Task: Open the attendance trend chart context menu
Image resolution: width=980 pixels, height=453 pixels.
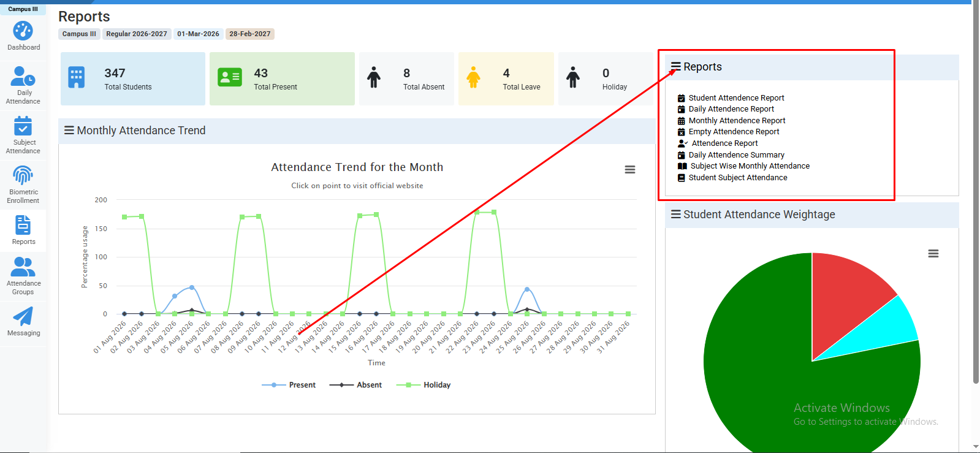Action: pos(630,170)
